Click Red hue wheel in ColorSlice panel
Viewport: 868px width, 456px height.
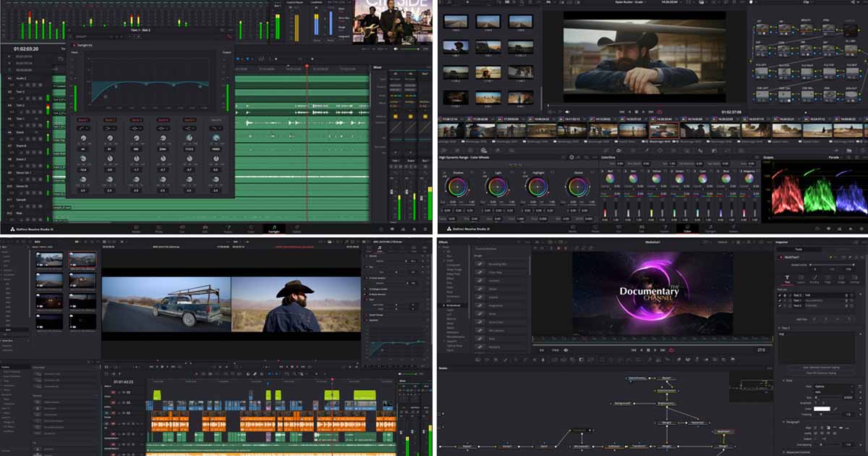tap(610, 178)
